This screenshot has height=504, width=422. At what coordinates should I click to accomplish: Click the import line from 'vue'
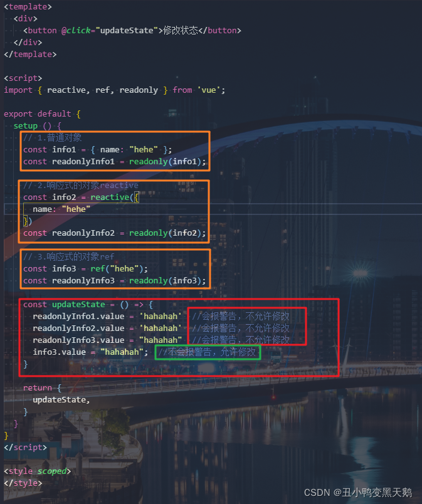114,90
